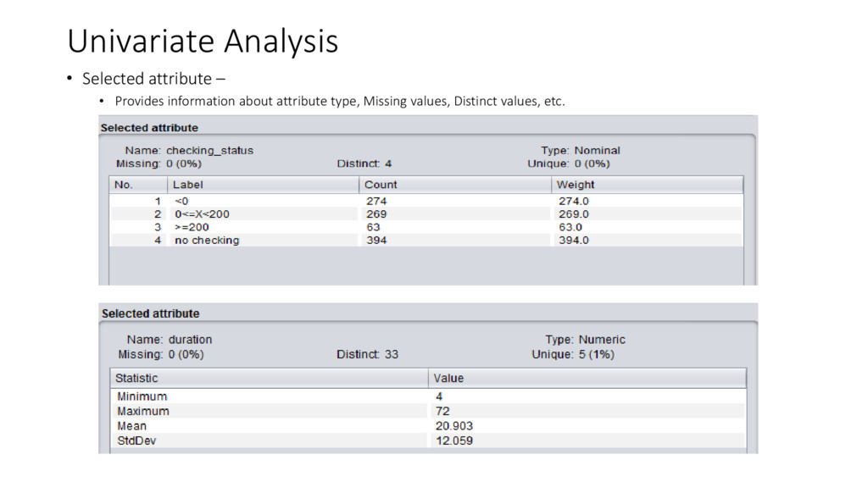868x488 pixels.
Task: Click the Weight column header
Action: pos(647,185)
